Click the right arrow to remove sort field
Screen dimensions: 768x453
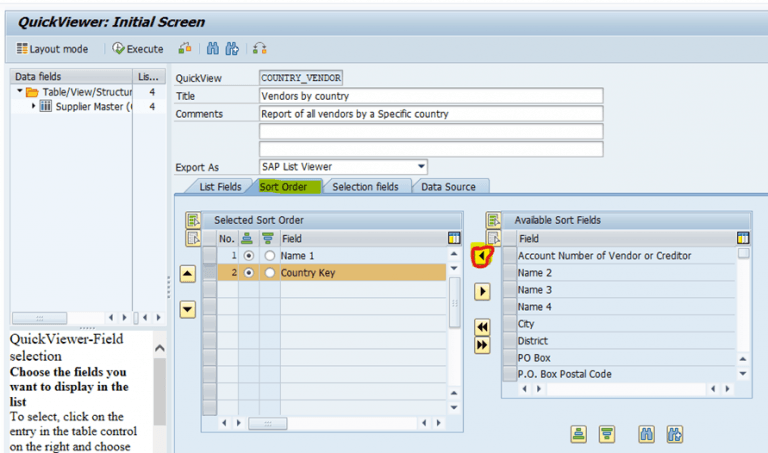(x=482, y=292)
